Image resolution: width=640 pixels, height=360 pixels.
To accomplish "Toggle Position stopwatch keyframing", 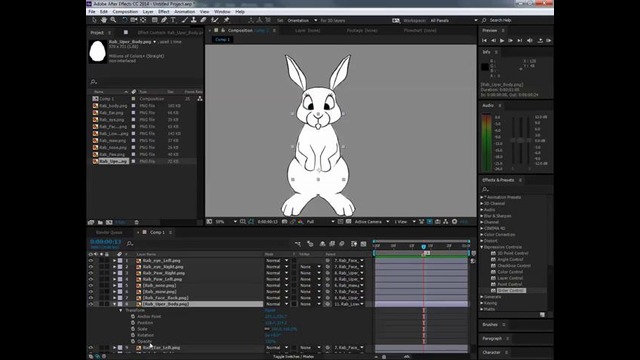I will (133, 322).
